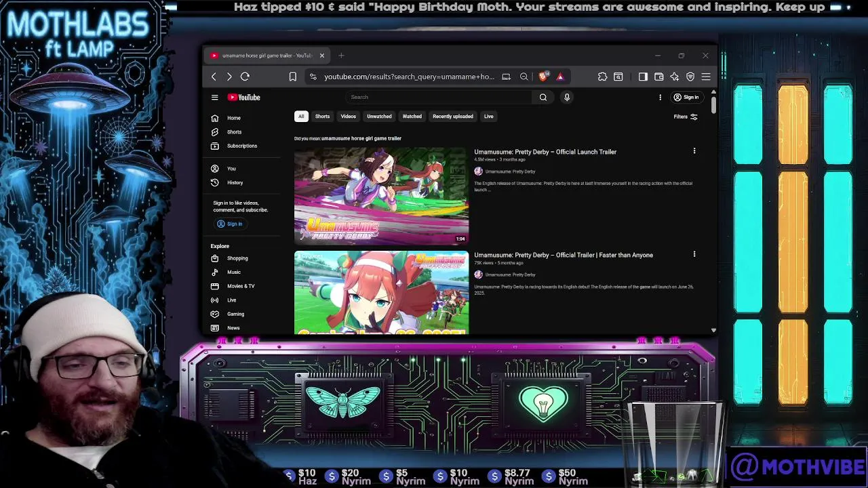Open the browser extensions puzzle icon
This screenshot has width=868, height=488.
pos(602,77)
